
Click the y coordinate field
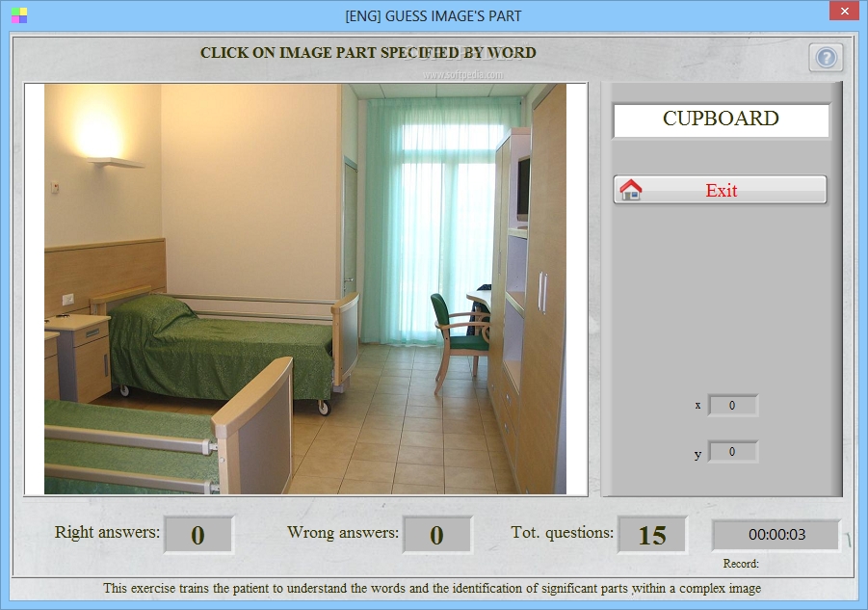732,452
